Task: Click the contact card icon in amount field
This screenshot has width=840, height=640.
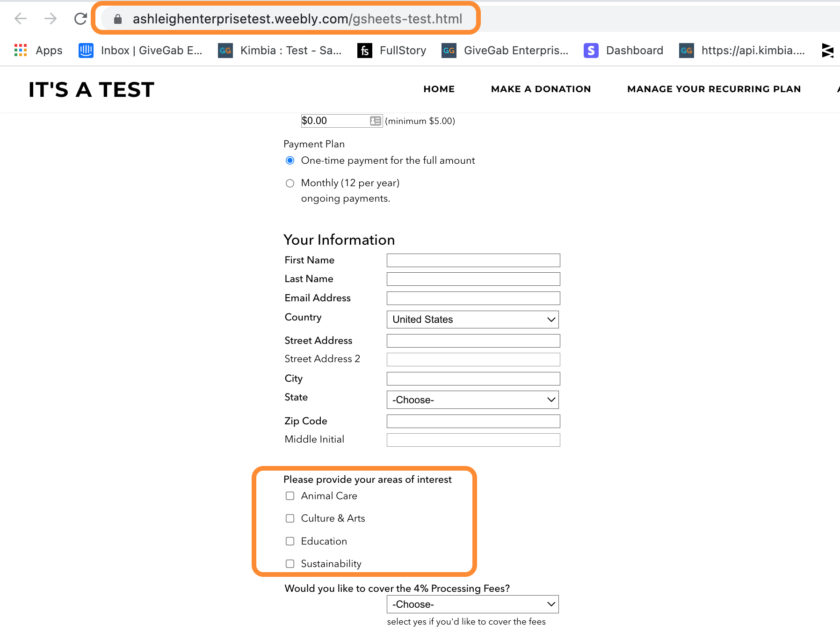Action: tap(375, 121)
